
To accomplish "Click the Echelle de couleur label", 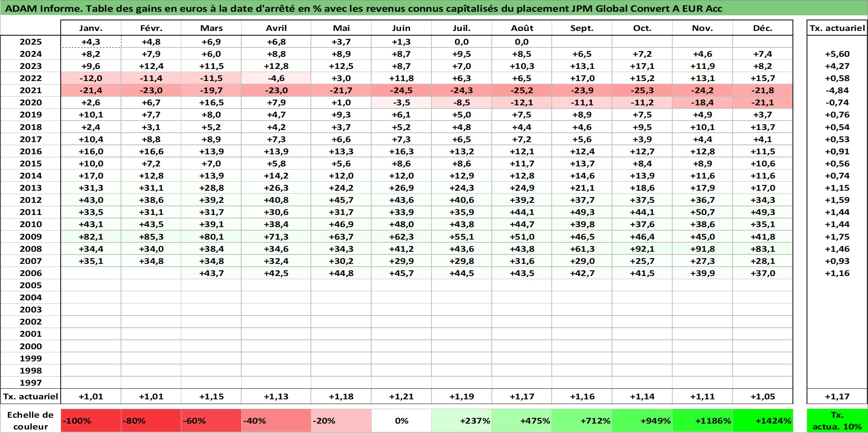I will 31,421.
